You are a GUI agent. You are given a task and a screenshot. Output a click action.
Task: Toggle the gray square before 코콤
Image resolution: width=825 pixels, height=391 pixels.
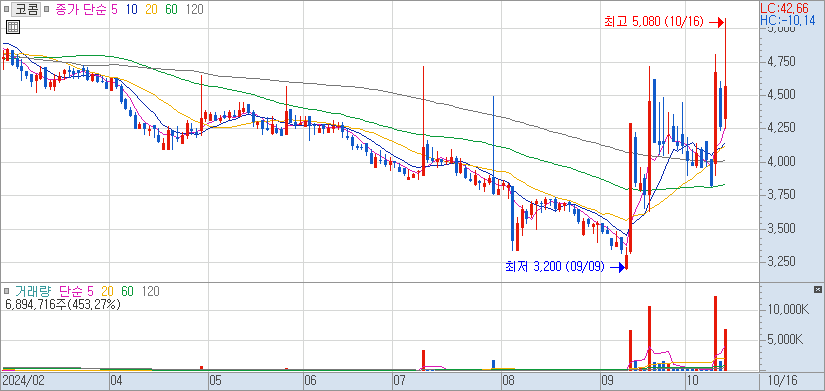[7, 9]
